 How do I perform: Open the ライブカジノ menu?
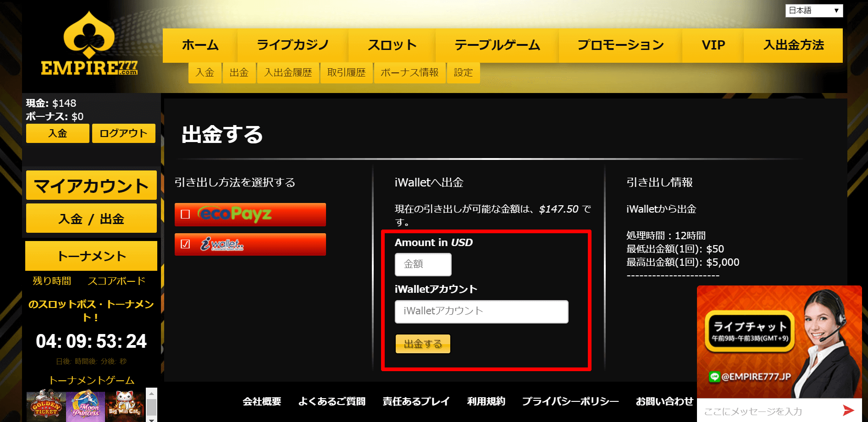coord(293,45)
